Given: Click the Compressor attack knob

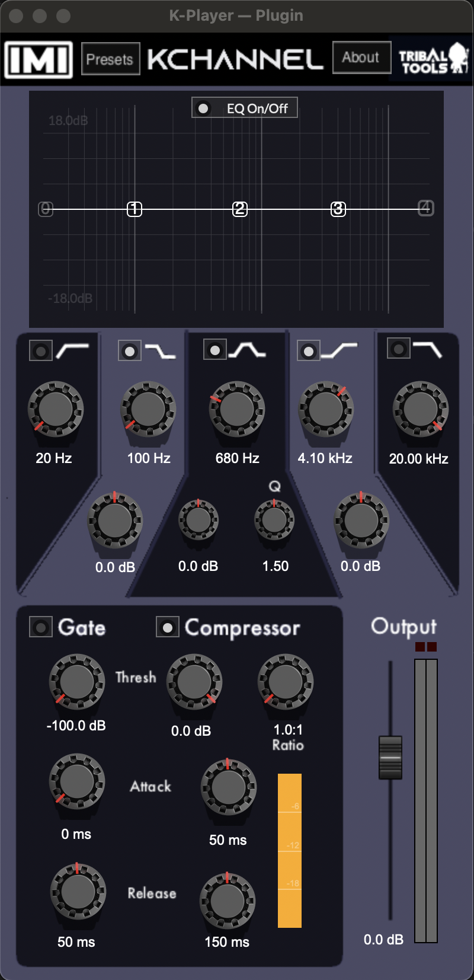Looking at the screenshot, I should (x=228, y=787).
